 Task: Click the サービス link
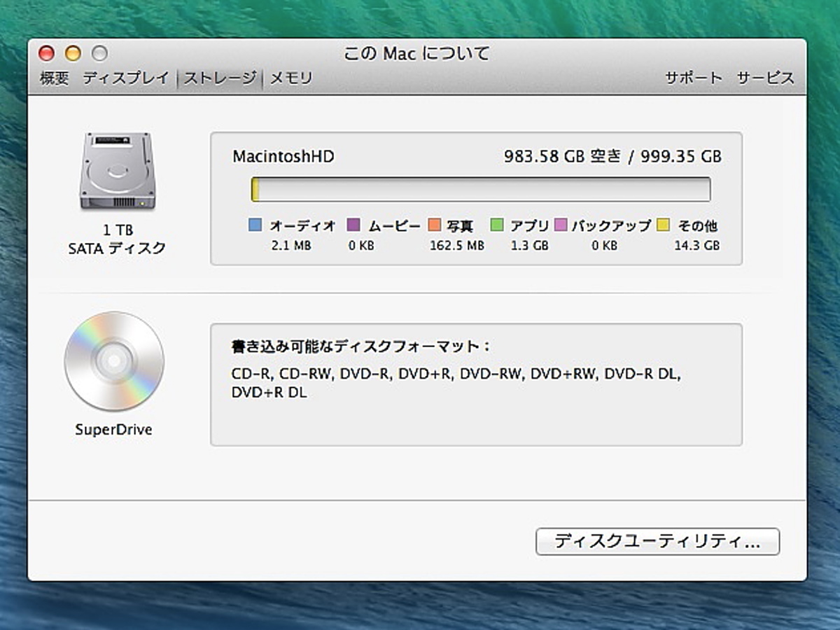(x=766, y=78)
